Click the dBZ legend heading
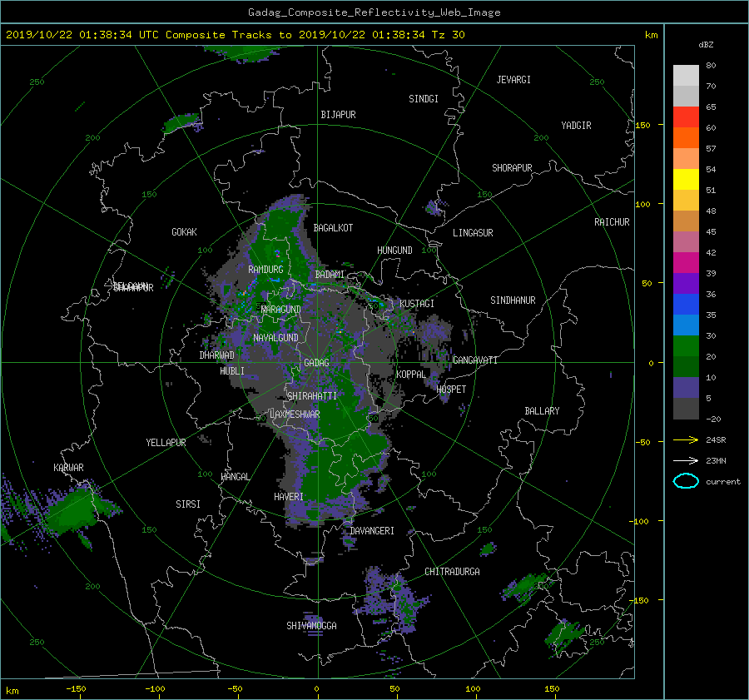This screenshot has width=749, height=700. pos(706,45)
